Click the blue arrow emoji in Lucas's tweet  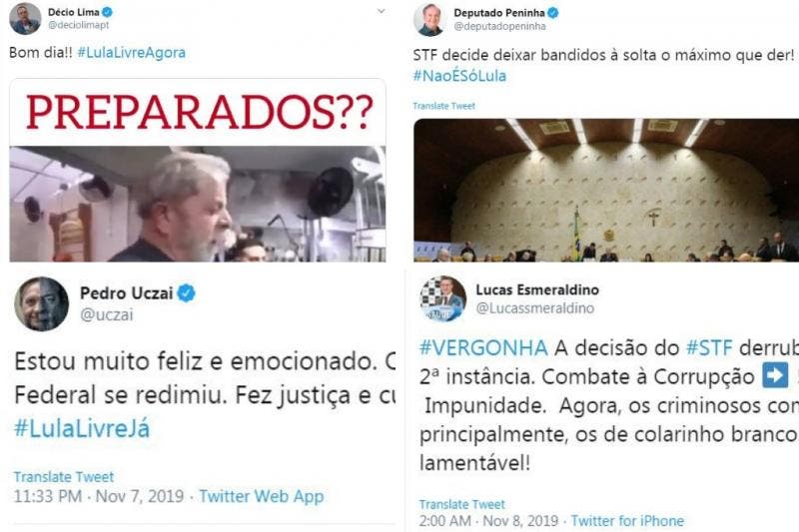tap(775, 375)
